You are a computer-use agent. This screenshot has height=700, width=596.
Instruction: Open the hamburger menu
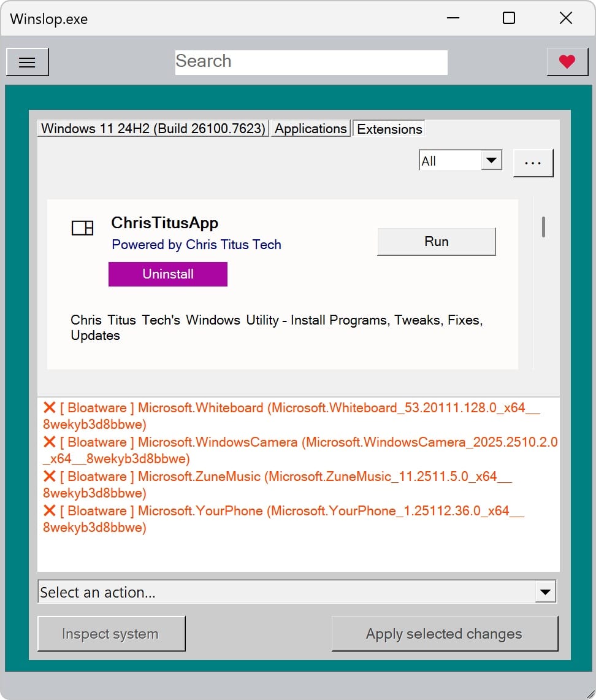pyautogui.click(x=27, y=62)
